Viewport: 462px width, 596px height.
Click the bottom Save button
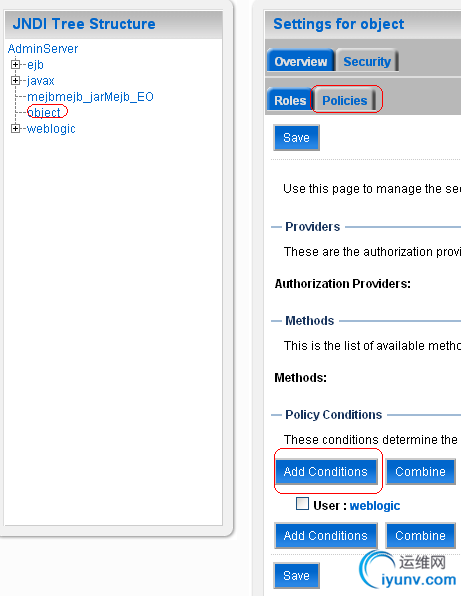pos(296,575)
